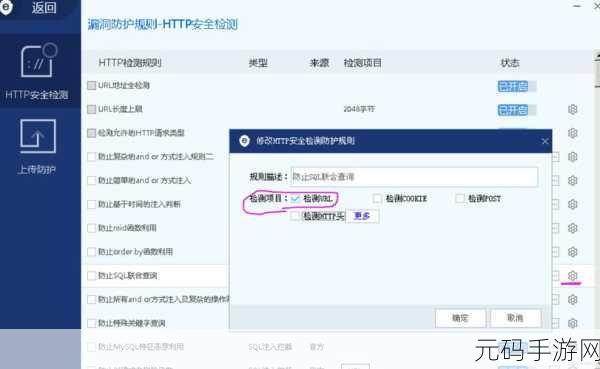
Task: Open the HTTP安全检测 sidebar section
Action: [x=37, y=72]
